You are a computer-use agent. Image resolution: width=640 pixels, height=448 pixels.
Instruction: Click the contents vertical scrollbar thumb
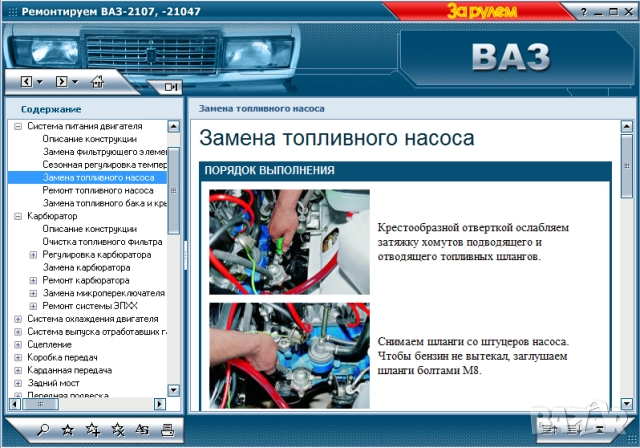tap(173, 191)
